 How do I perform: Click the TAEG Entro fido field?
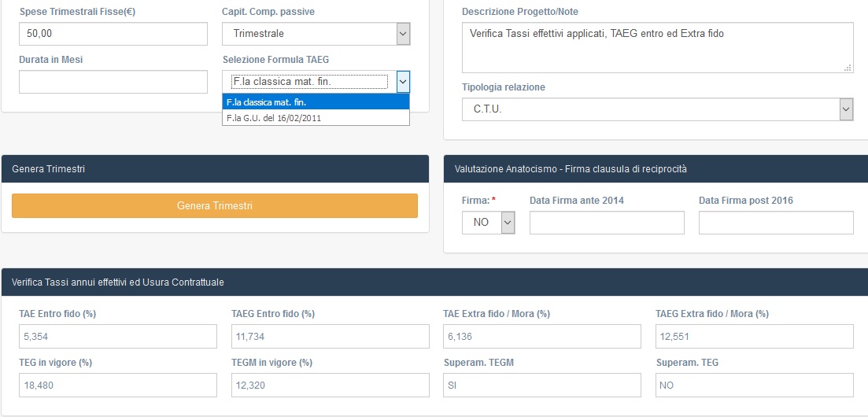(x=330, y=336)
